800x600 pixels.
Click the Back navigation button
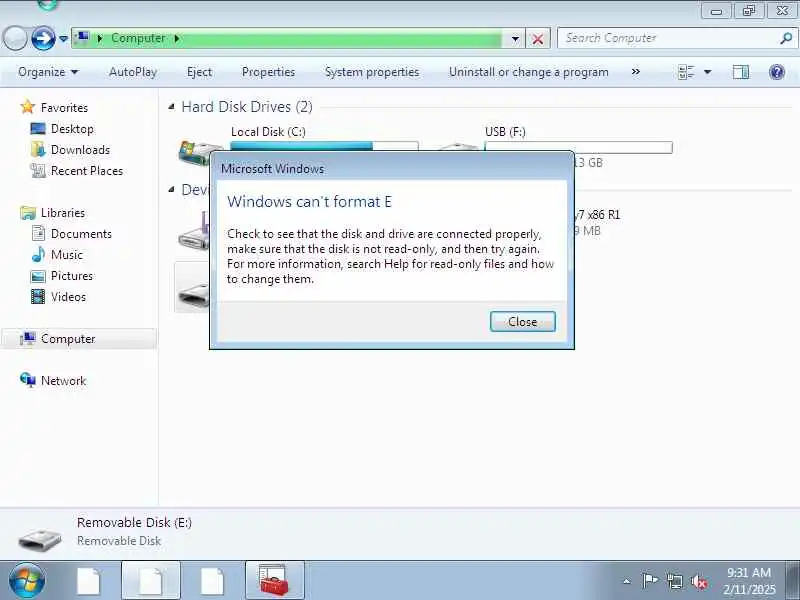[15, 38]
